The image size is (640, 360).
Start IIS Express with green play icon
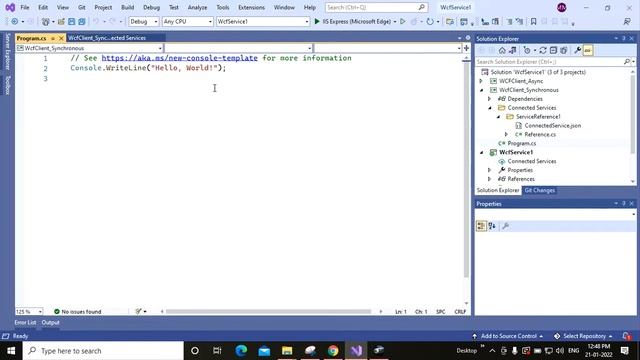coord(317,21)
